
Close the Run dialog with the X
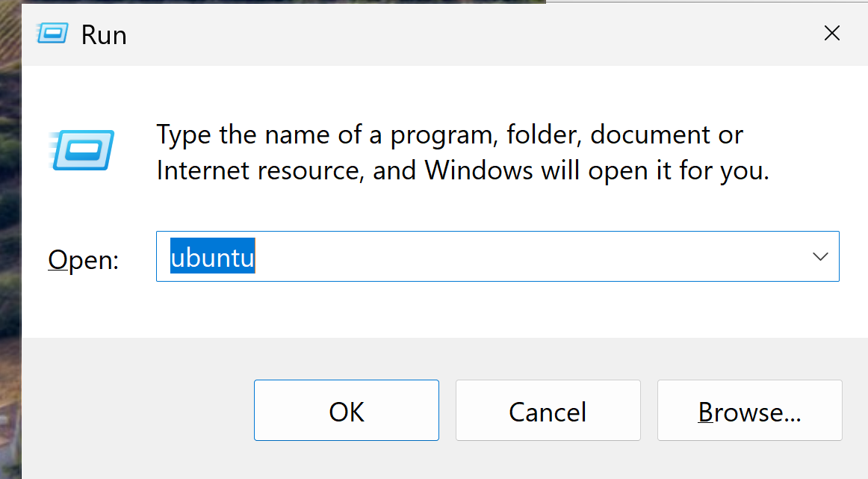[x=831, y=33]
